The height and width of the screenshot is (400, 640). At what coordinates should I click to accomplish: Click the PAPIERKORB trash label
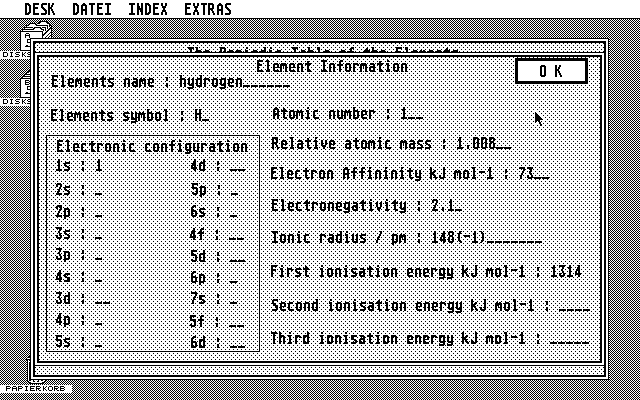point(35,387)
